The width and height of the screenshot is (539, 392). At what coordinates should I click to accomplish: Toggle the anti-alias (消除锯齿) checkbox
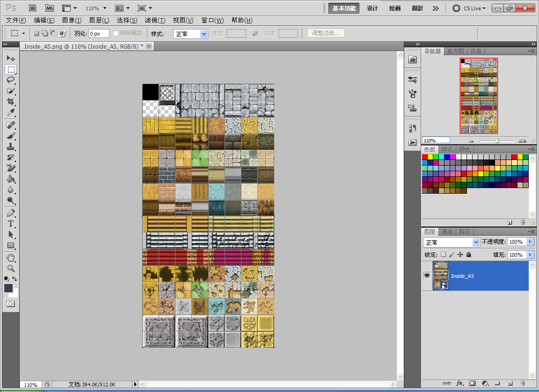[x=116, y=33]
